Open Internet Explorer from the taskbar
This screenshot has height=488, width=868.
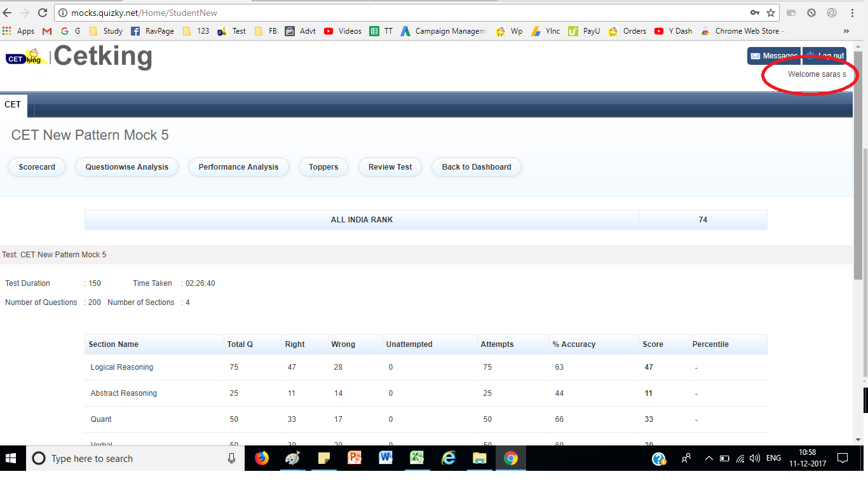[448, 458]
